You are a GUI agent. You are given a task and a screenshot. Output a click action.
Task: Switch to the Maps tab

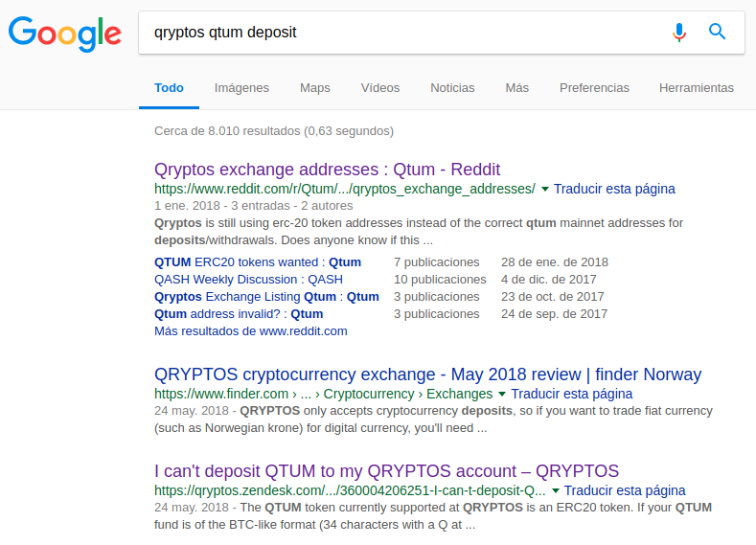coord(315,88)
